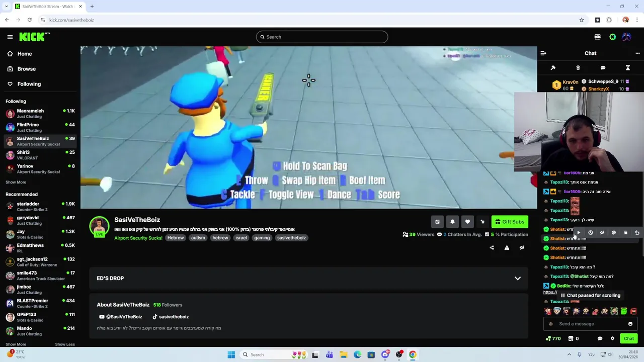This screenshot has height=362, width=644.
Task: Click the Hebrew tag
Action: click(176, 238)
